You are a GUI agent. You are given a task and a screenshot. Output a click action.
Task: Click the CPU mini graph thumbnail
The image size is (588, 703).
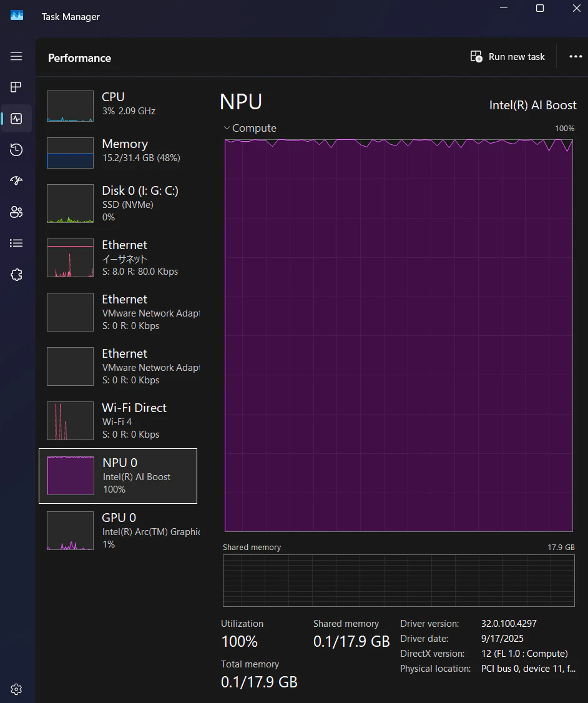click(71, 106)
